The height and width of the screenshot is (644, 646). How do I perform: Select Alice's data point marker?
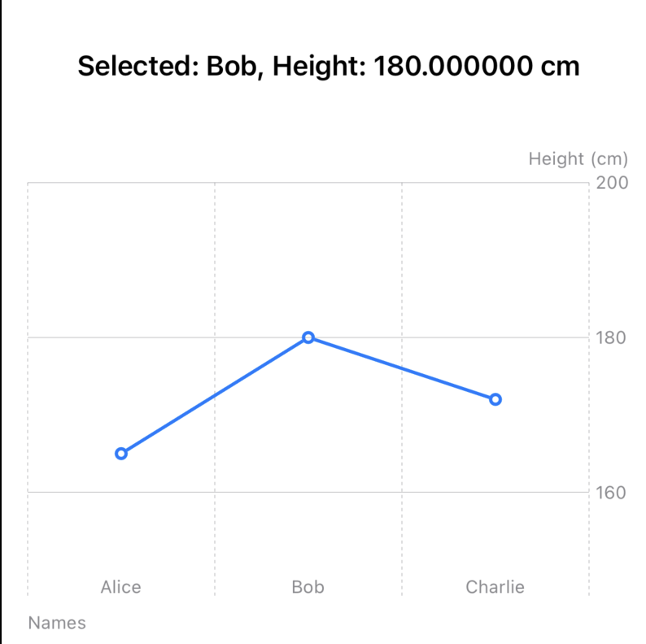[x=121, y=454]
